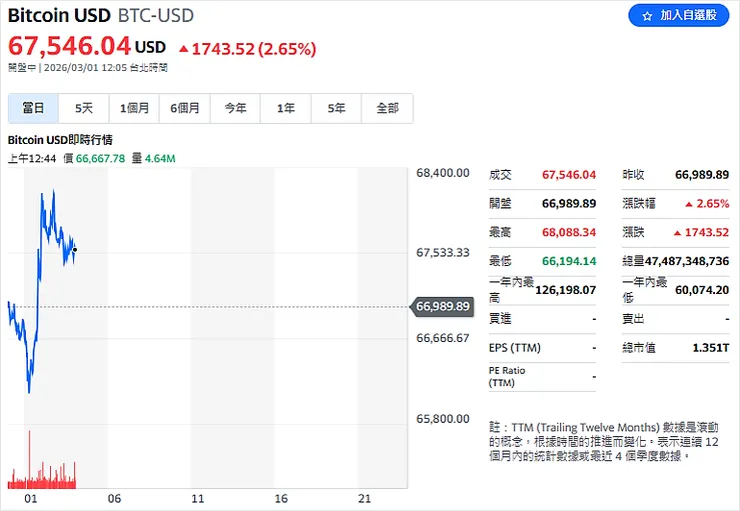Click the 65,800.00 axis label

tap(443, 419)
